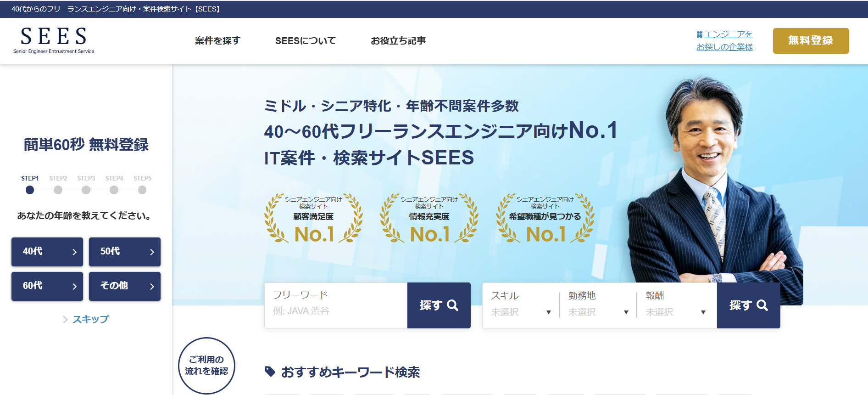This screenshot has width=868, height=395.
Task: Select the 50代 age option
Action: (x=125, y=252)
